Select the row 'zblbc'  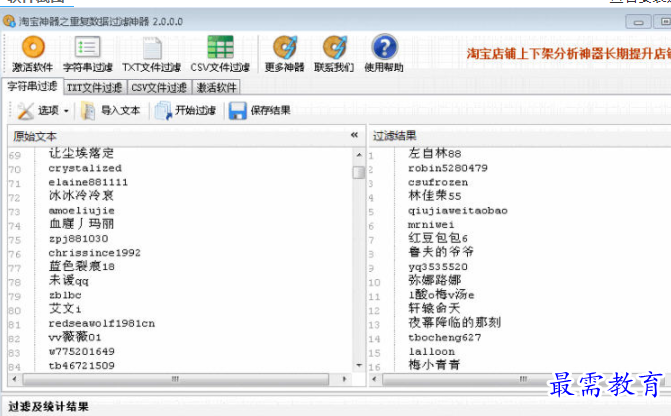[x=65, y=295]
